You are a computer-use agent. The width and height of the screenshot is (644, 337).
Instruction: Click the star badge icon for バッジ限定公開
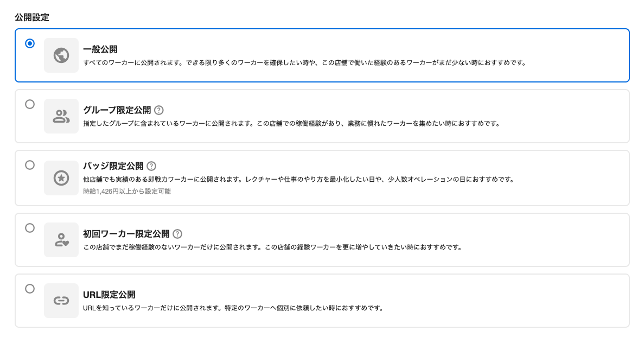pos(61,178)
